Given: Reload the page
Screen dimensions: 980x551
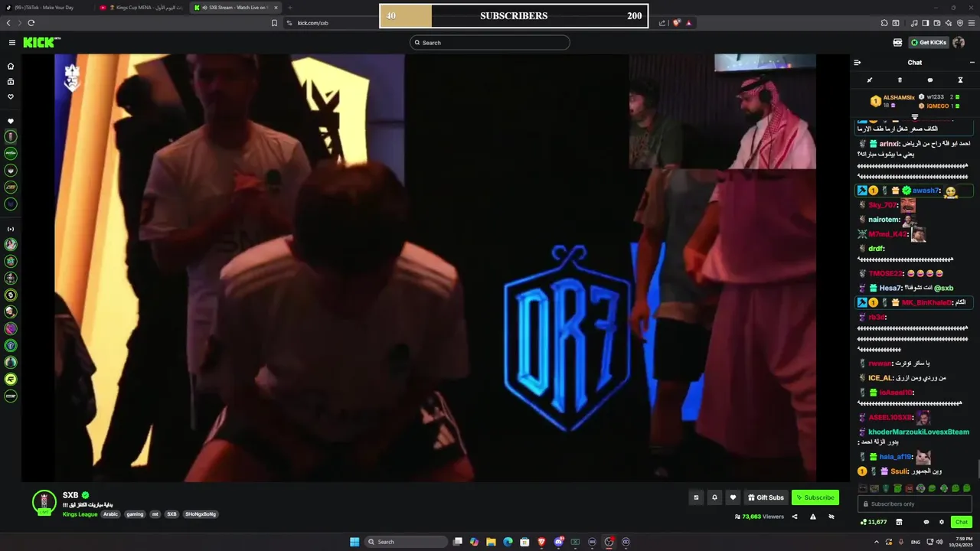Looking at the screenshot, I should [31, 23].
